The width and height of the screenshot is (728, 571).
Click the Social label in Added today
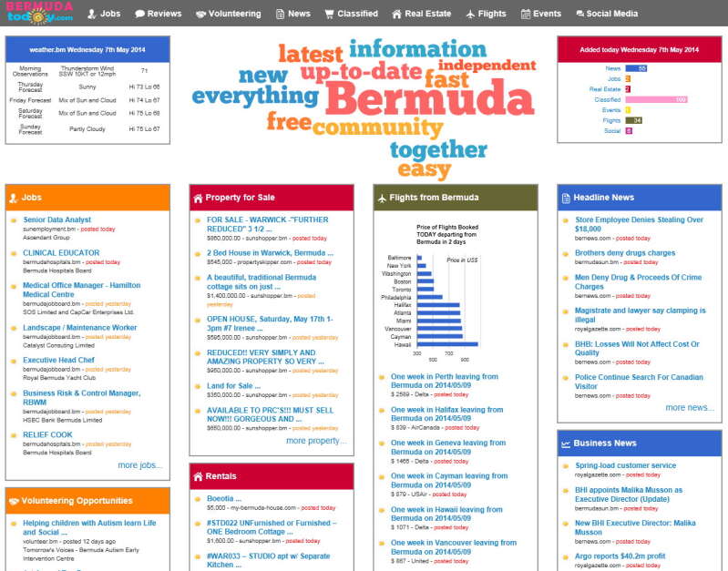(612, 131)
